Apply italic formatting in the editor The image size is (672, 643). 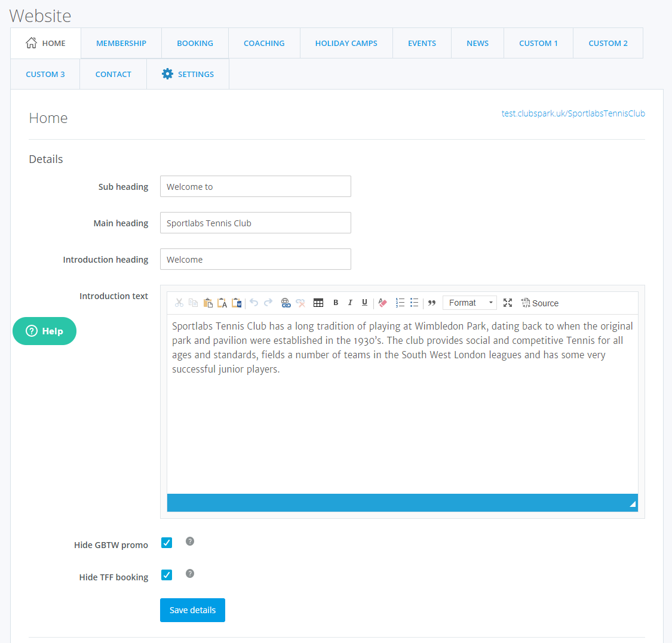pyautogui.click(x=350, y=303)
